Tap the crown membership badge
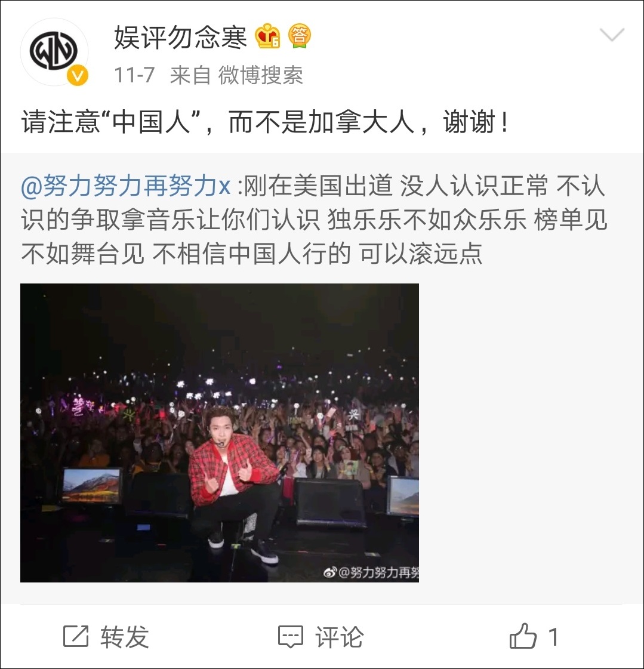644x669 pixels. click(x=267, y=36)
